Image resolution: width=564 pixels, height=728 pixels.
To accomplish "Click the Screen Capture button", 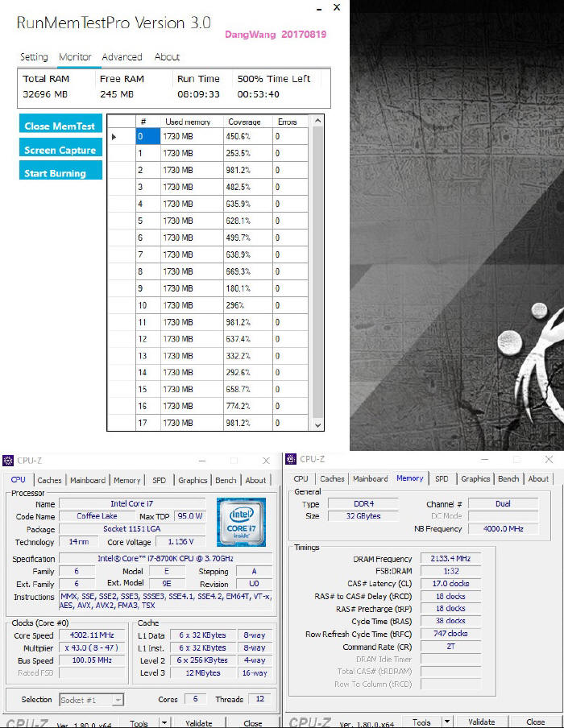I will click(60, 147).
